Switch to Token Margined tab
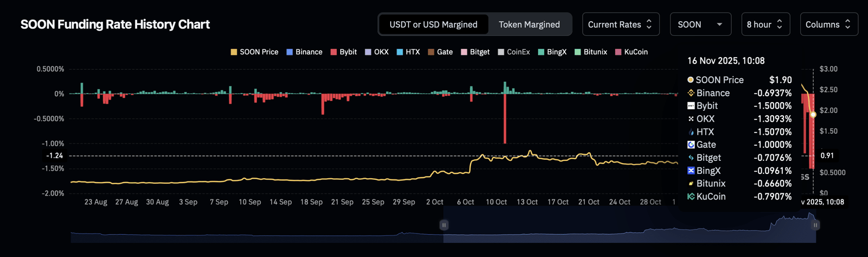The width and height of the screenshot is (868, 257). click(x=529, y=24)
